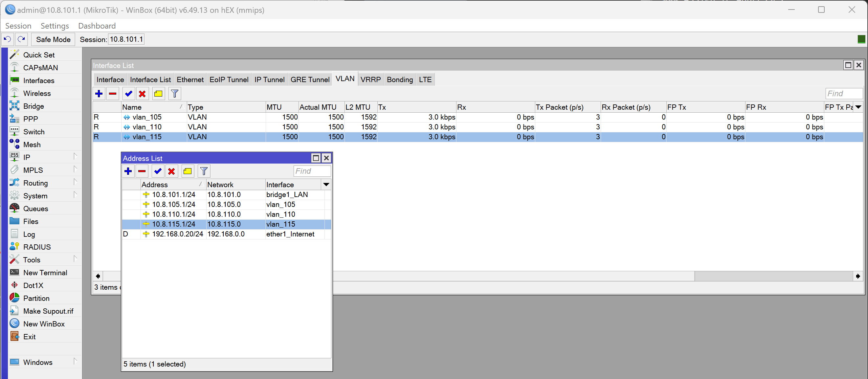Viewport: 868px width, 379px height.
Task: Open the Interface column dropdown in Address List
Action: pos(326,184)
